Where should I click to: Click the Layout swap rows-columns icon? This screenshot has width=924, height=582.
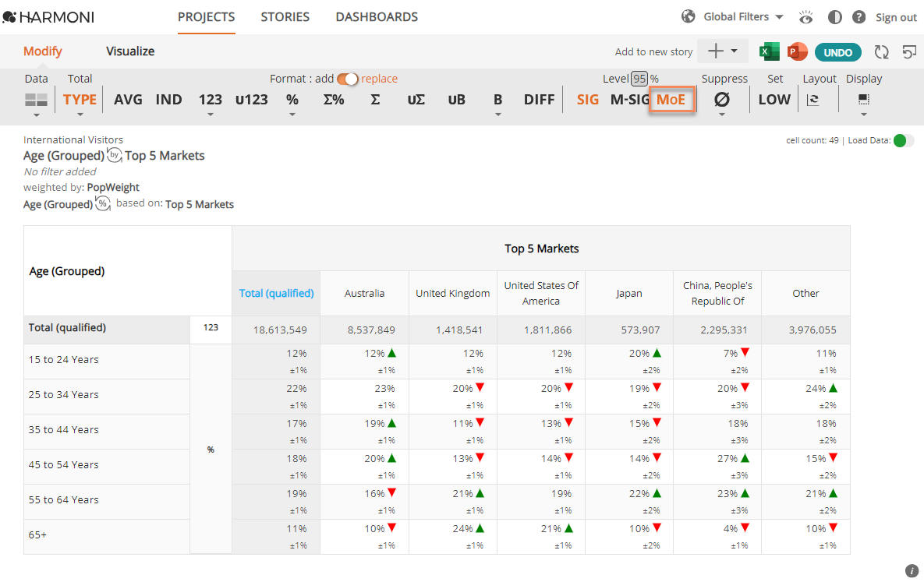(813, 101)
